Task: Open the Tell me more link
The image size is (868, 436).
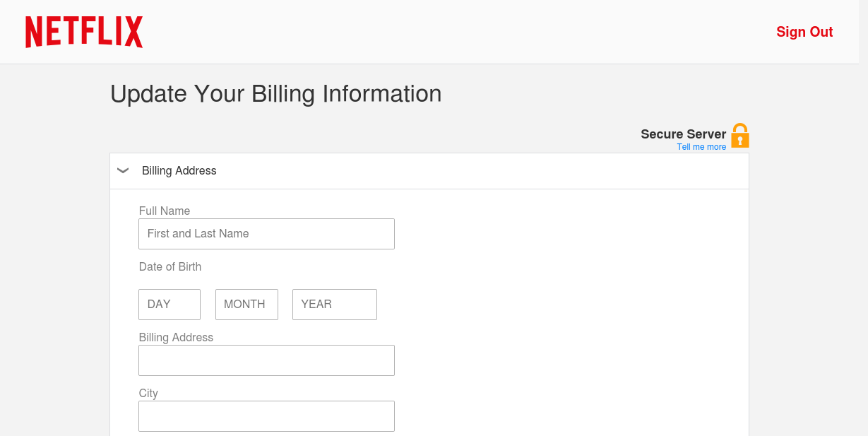Action: [x=701, y=147]
